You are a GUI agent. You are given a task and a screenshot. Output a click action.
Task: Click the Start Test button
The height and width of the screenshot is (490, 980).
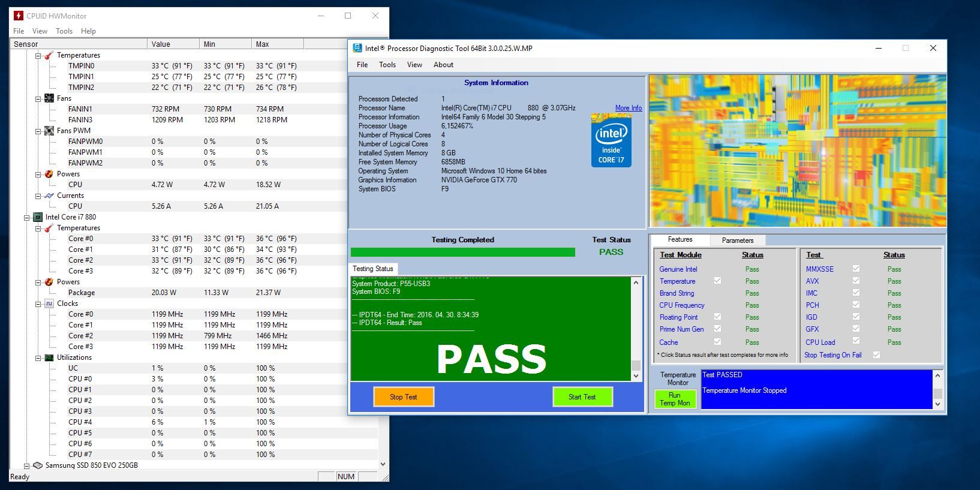[582, 397]
